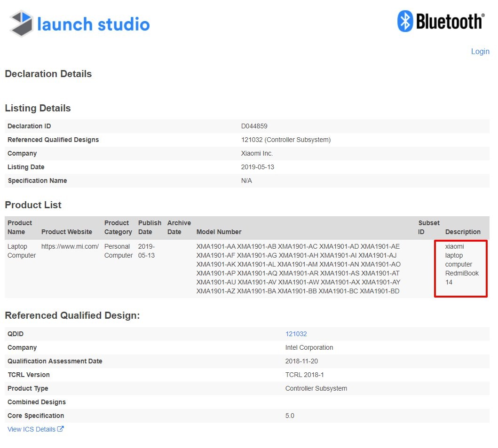The width and height of the screenshot is (498, 448).
Task: Click the Bluetooth rune logo icon
Action: tap(405, 21)
